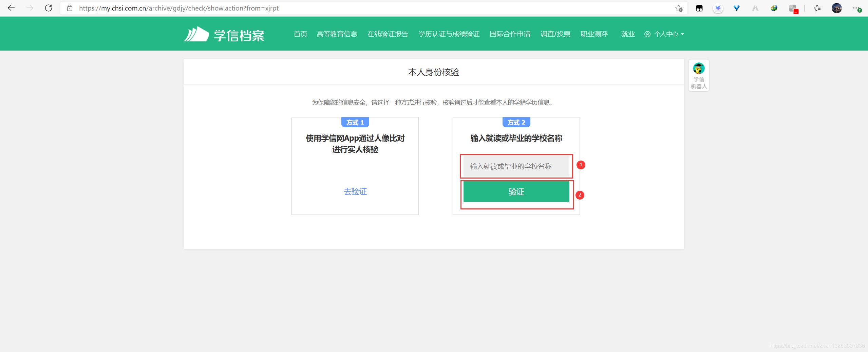
Task: Select the 调查/投票 menu item
Action: pyautogui.click(x=555, y=34)
